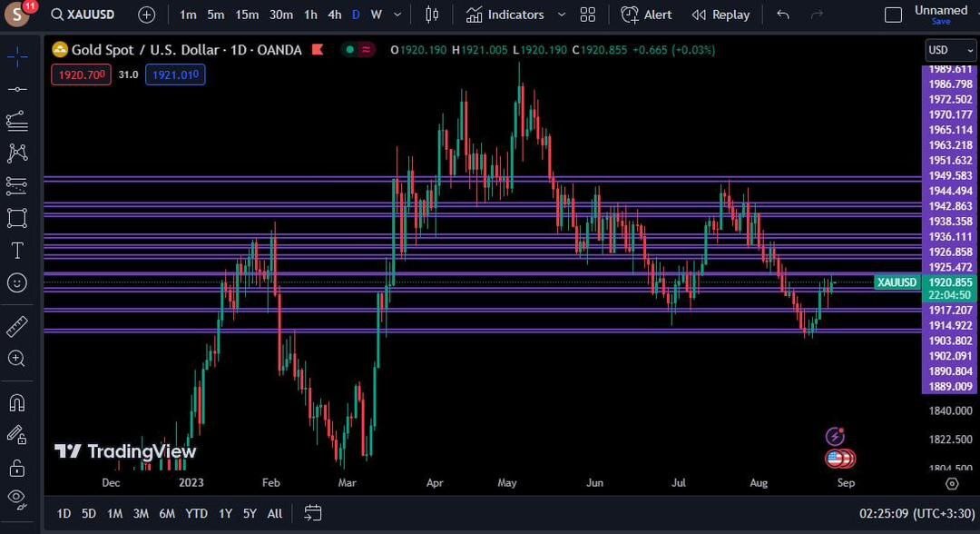Set range to 1D
Screen dimensions: 980x534
pos(64,513)
